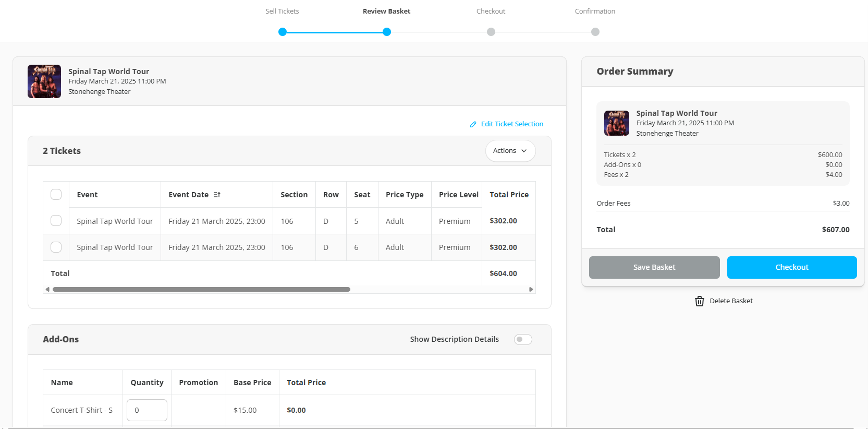The width and height of the screenshot is (868, 429).
Task: Click Spinal Tap World Tour in seat 6 row
Action: tap(115, 247)
